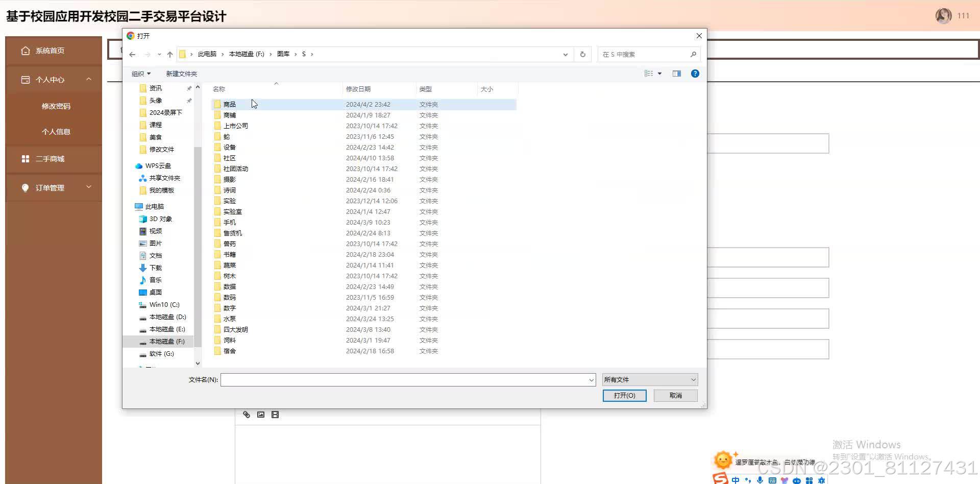Change view layout icon

tap(649, 74)
